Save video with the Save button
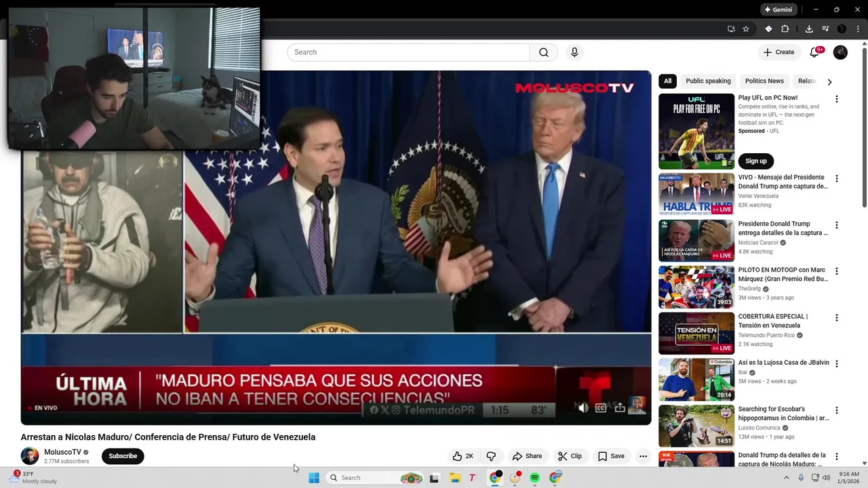 coord(611,456)
